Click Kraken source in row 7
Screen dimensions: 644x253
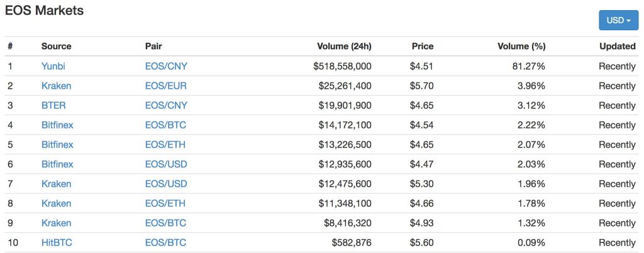[56, 184]
